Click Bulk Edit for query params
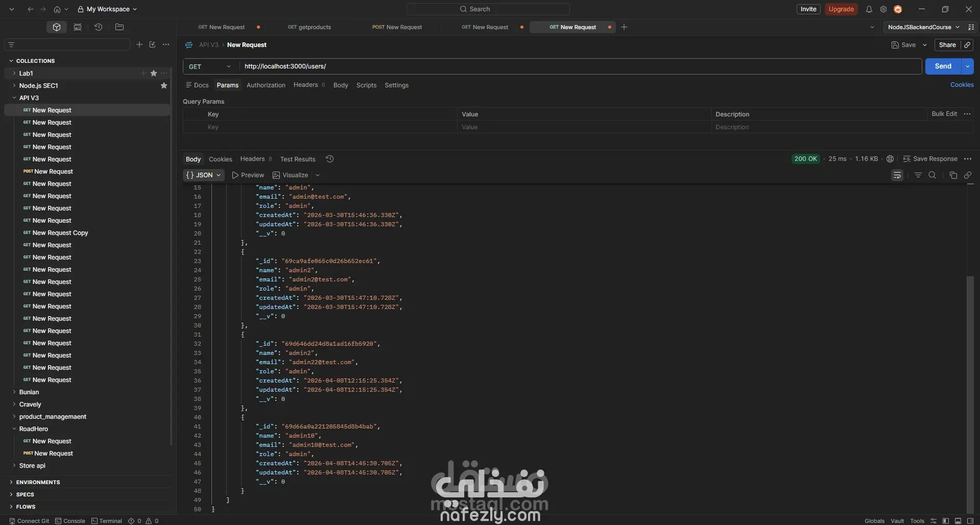The height and width of the screenshot is (525, 980). tap(944, 114)
